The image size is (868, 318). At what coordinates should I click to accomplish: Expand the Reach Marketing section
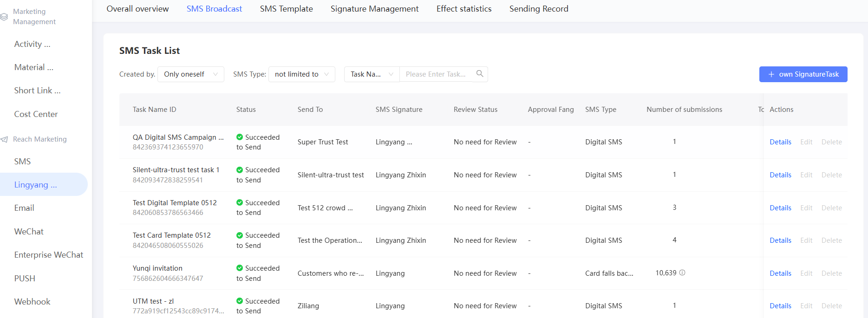coord(40,139)
